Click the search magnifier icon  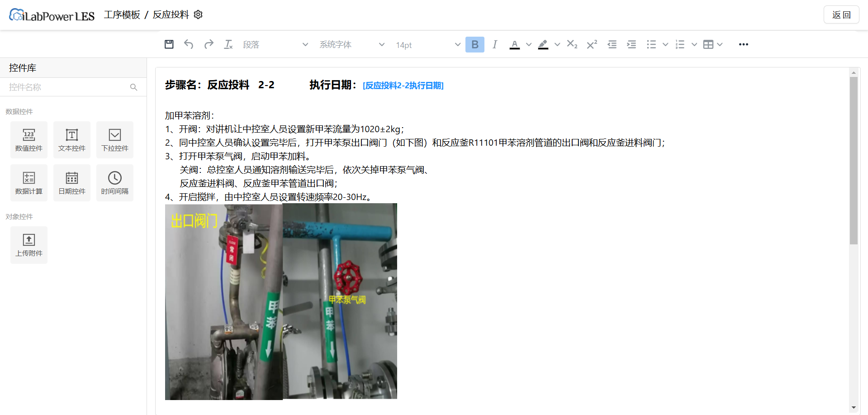point(133,87)
